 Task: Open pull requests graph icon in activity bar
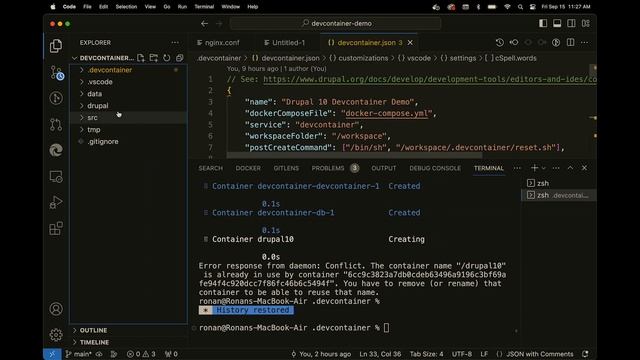tap(56, 124)
